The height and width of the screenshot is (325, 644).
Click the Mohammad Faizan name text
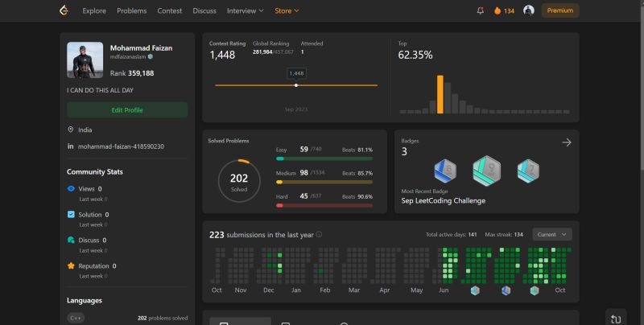pos(142,48)
